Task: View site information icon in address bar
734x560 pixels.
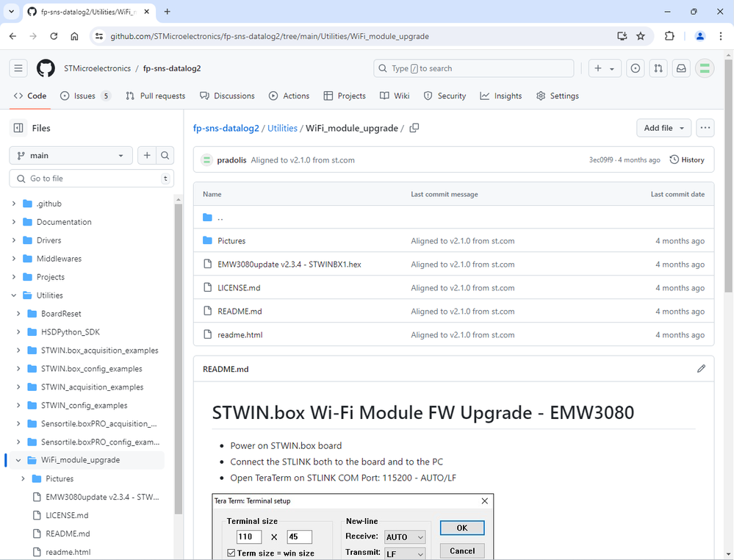Action: pyautogui.click(x=98, y=36)
